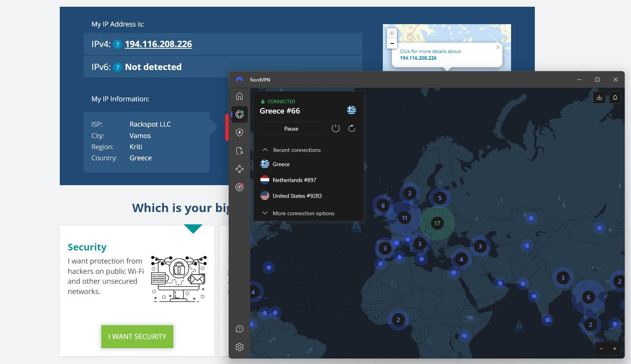Click the IPv4 address 194.116.208.226 link
Viewport: 631px width, 364px height.
pos(158,44)
